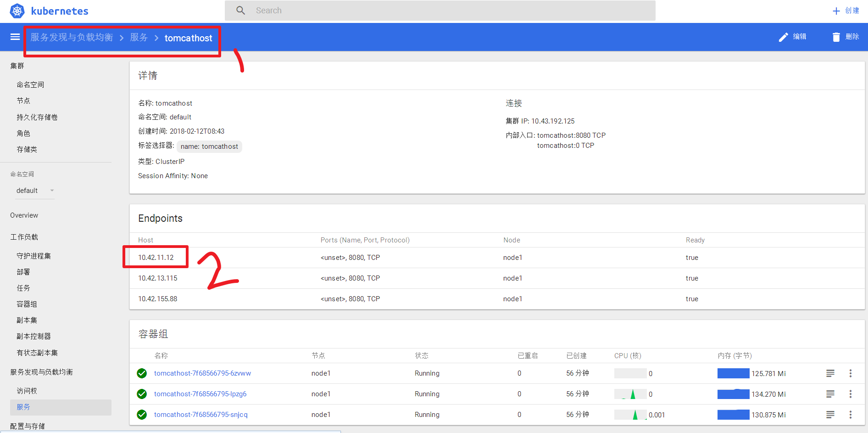Select 节点 in sidebar
This screenshot has width=868, height=433.
click(23, 101)
